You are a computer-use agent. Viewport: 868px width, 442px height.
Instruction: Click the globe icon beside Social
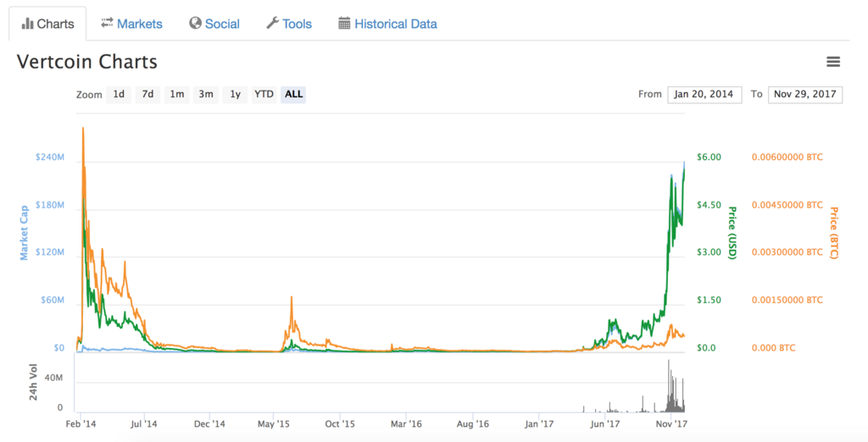(195, 23)
